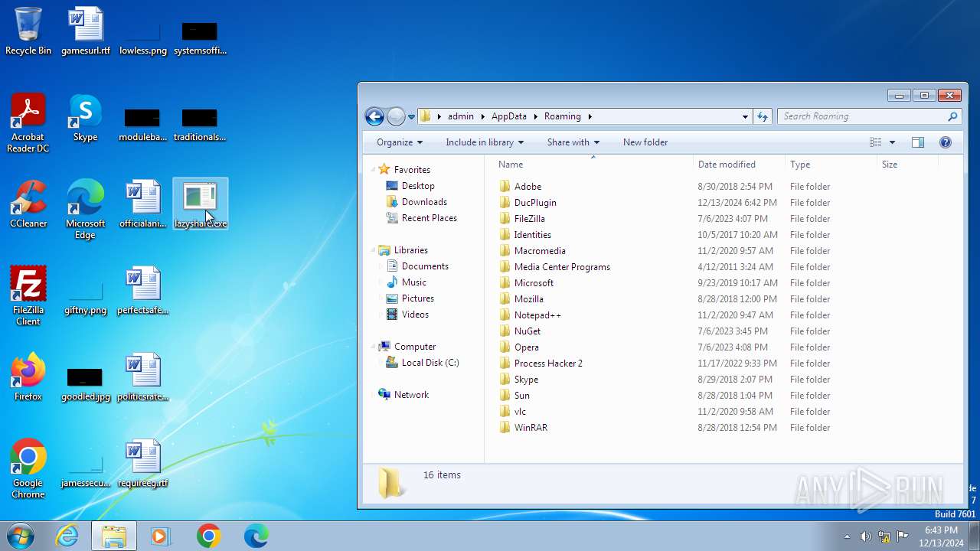980x551 pixels.
Task: Open gamesurl.rtf on the desktop
Action: pyautogui.click(x=86, y=31)
